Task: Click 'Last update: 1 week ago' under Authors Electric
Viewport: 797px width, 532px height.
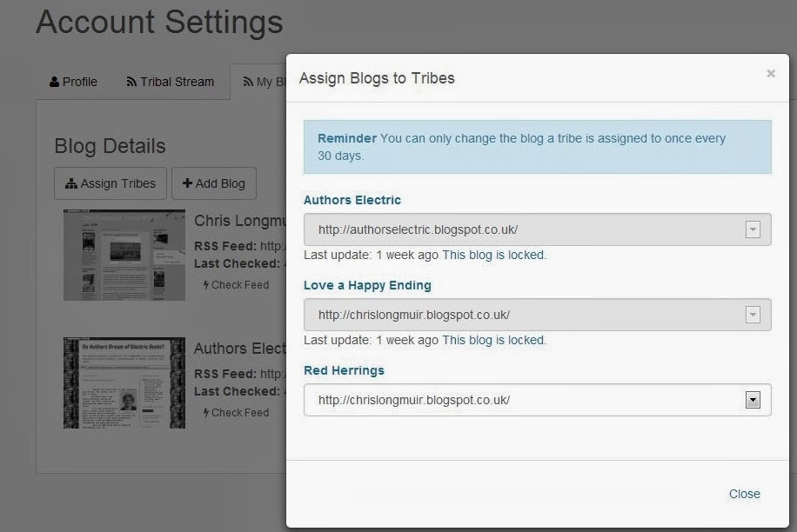Action: click(371, 255)
